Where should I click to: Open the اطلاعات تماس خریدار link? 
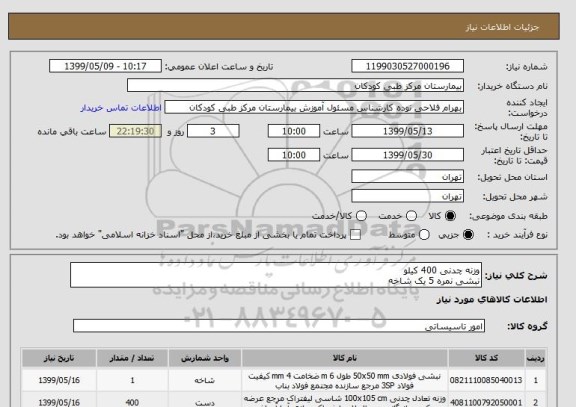click(x=121, y=108)
